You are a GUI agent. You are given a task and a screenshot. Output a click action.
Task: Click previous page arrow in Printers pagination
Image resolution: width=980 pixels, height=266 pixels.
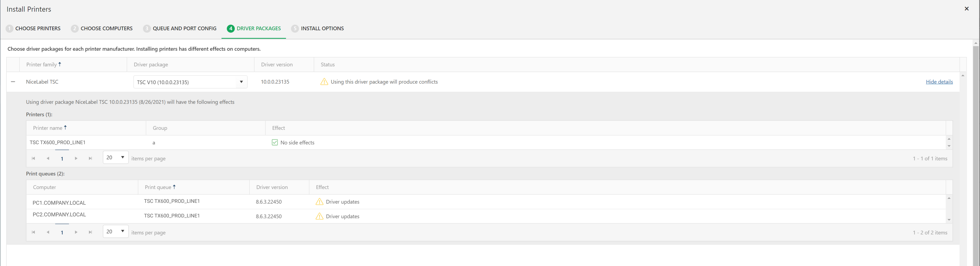click(x=48, y=158)
